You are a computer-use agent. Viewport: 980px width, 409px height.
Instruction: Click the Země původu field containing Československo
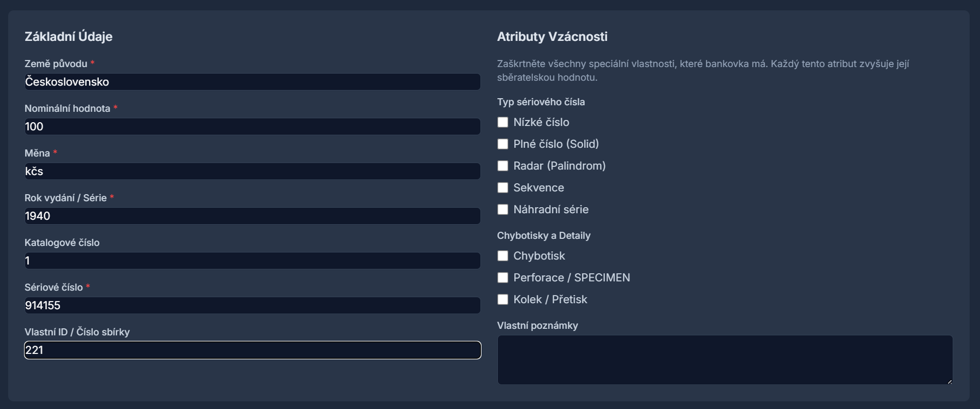(x=251, y=82)
